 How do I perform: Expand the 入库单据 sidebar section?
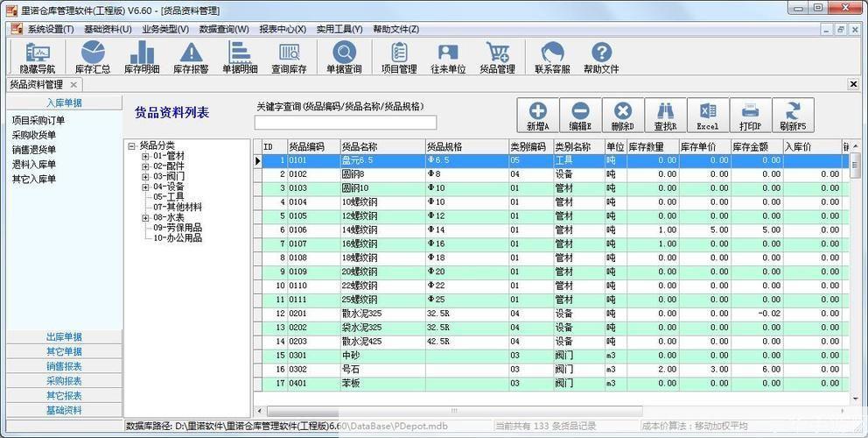64,102
